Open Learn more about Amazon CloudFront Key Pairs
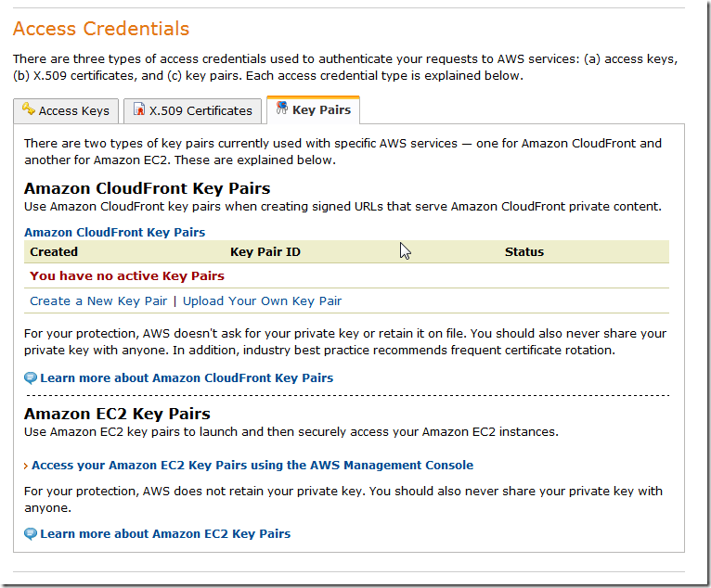This screenshot has width=711, height=588. pyautogui.click(x=187, y=377)
